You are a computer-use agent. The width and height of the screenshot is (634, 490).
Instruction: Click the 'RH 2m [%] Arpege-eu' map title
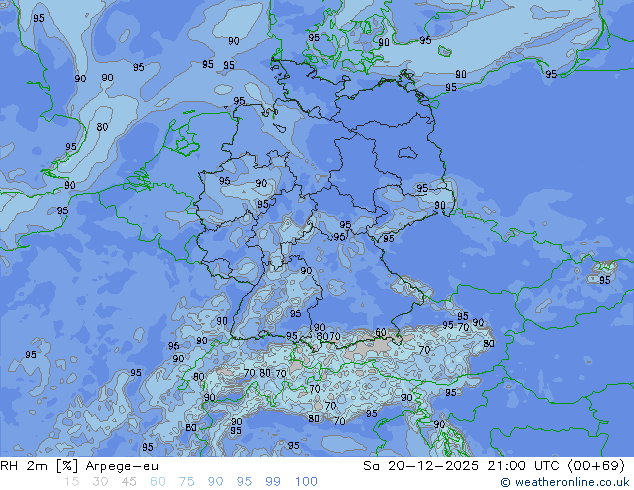(x=79, y=466)
